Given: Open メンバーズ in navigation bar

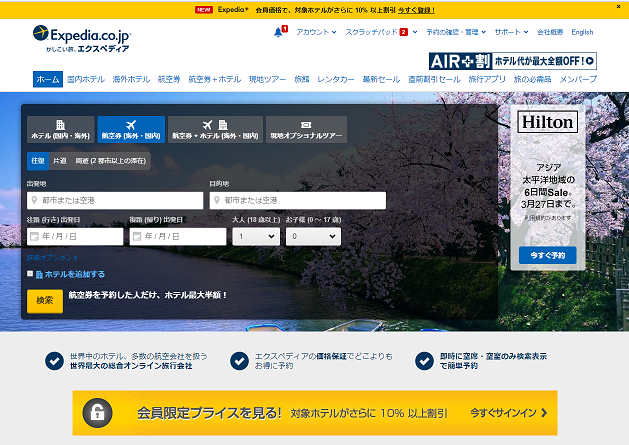Looking at the screenshot, I should pyautogui.click(x=578, y=79).
